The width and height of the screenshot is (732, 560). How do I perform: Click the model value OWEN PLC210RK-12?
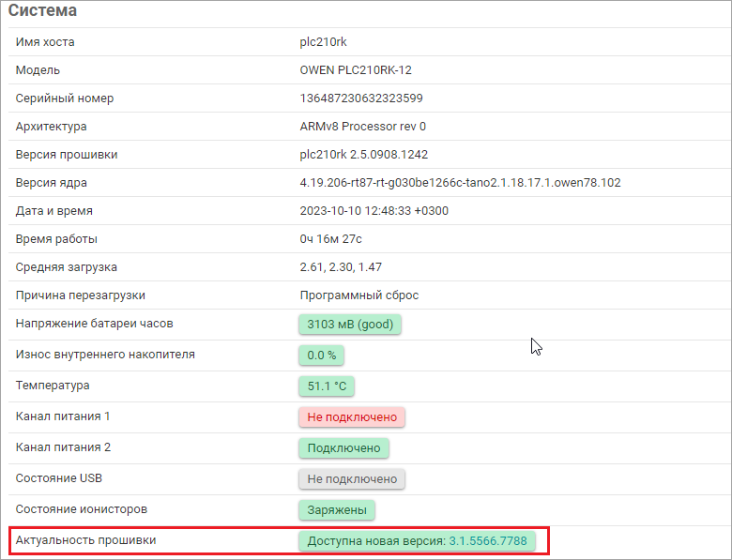(x=356, y=70)
